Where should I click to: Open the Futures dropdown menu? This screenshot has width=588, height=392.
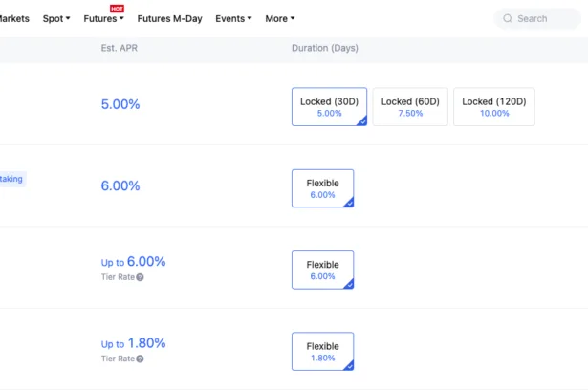coord(103,18)
